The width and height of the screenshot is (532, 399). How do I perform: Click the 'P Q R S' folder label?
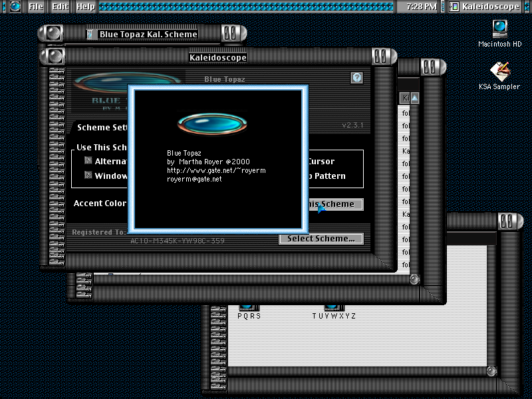[249, 316]
